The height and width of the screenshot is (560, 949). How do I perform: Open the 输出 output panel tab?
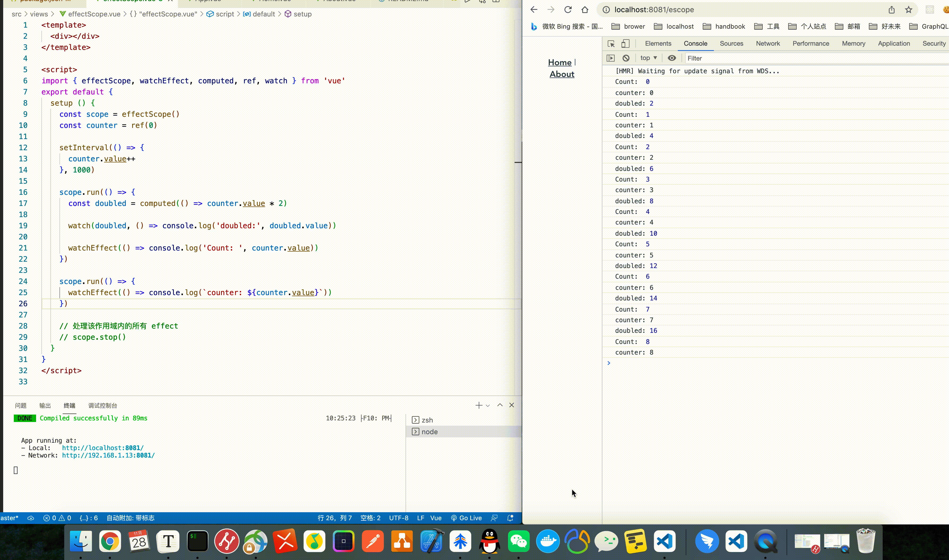[x=45, y=406]
